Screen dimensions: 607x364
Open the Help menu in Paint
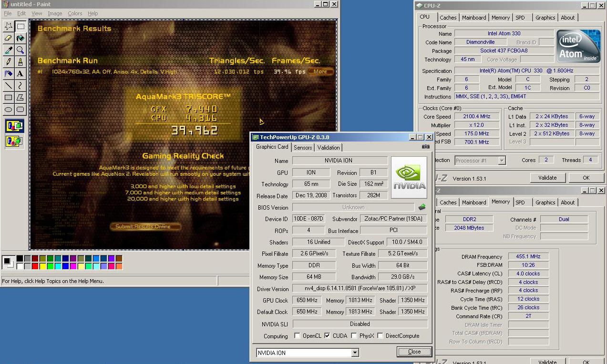(93, 13)
